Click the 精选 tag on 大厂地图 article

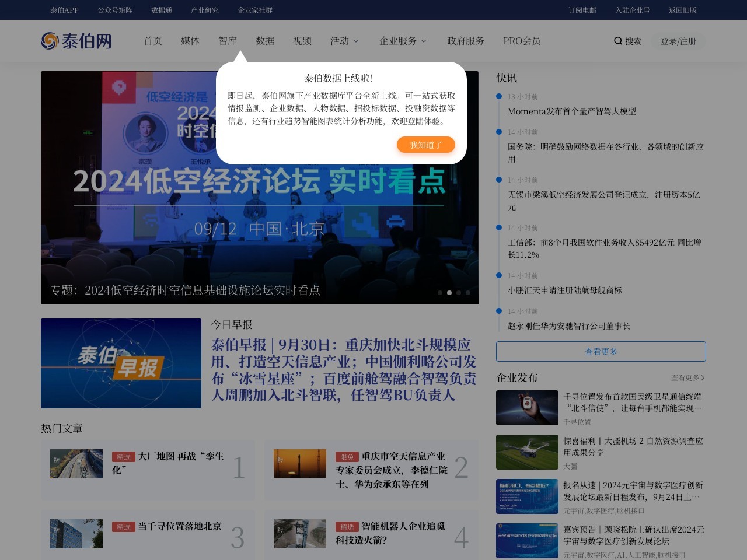[x=123, y=457]
